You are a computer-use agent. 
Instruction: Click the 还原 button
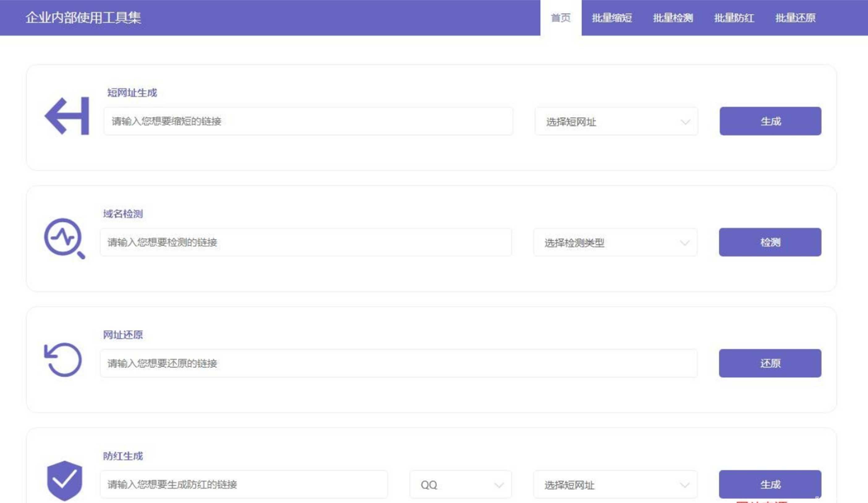point(770,363)
